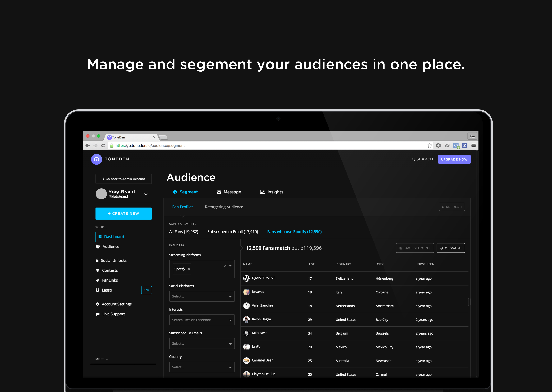Open the browser hamburger menu icon

[473, 145]
